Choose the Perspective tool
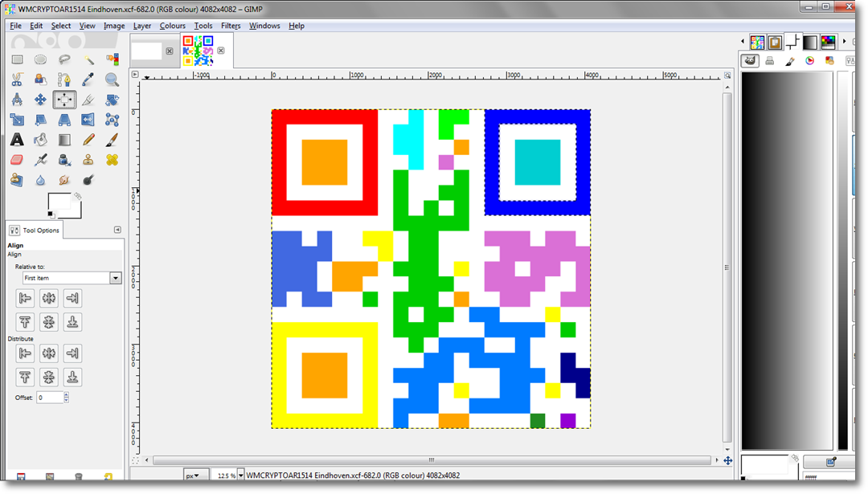The width and height of the screenshot is (868, 494). click(x=64, y=120)
